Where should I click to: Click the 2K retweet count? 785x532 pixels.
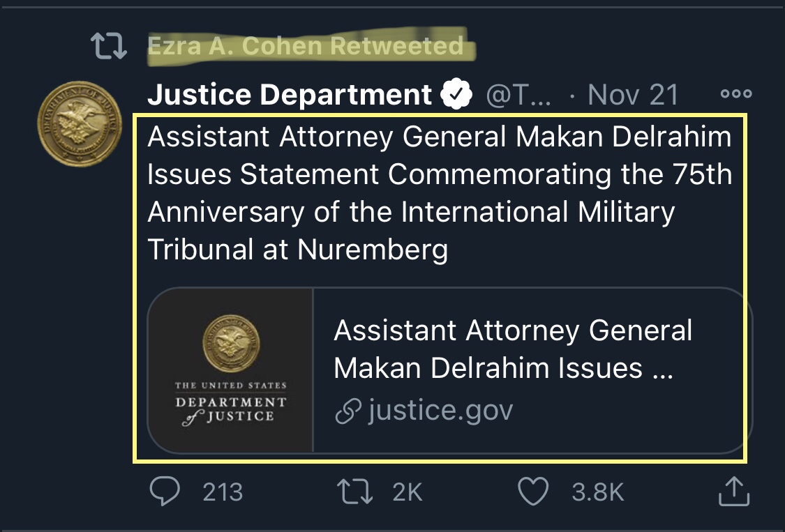pyautogui.click(x=407, y=492)
